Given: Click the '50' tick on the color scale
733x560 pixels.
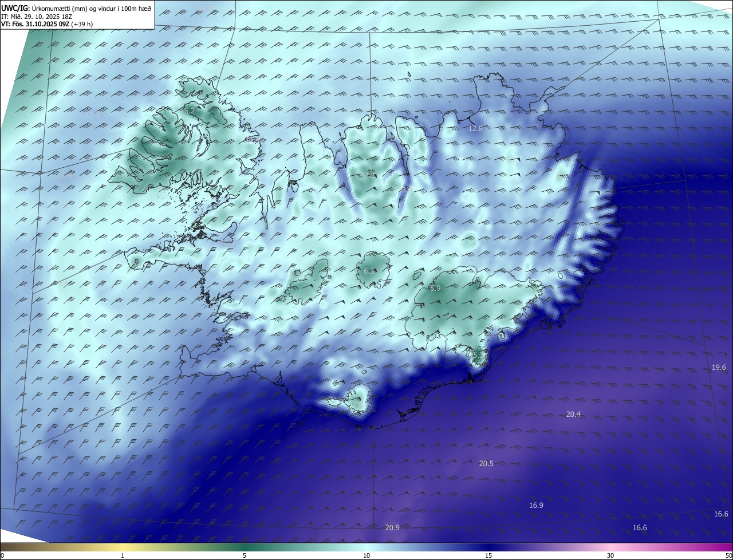Looking at the screenshot, I should click(x=728, y=555).
